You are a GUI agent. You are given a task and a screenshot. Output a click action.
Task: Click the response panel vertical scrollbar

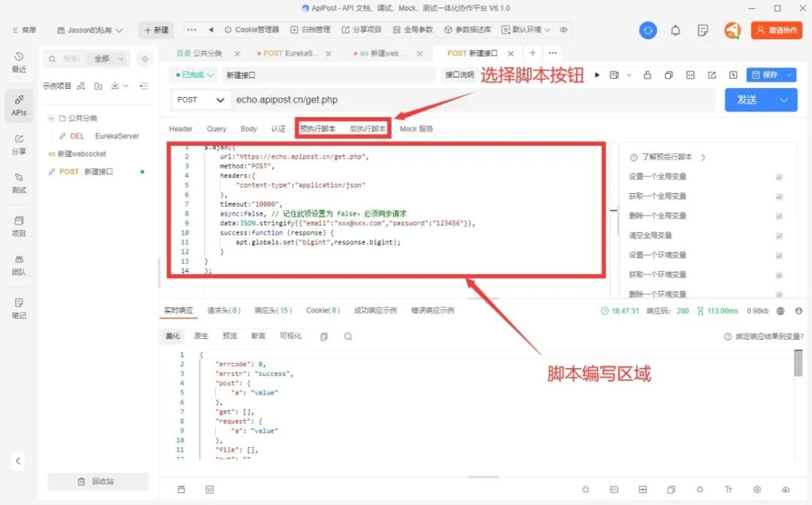tap(798, 363)
